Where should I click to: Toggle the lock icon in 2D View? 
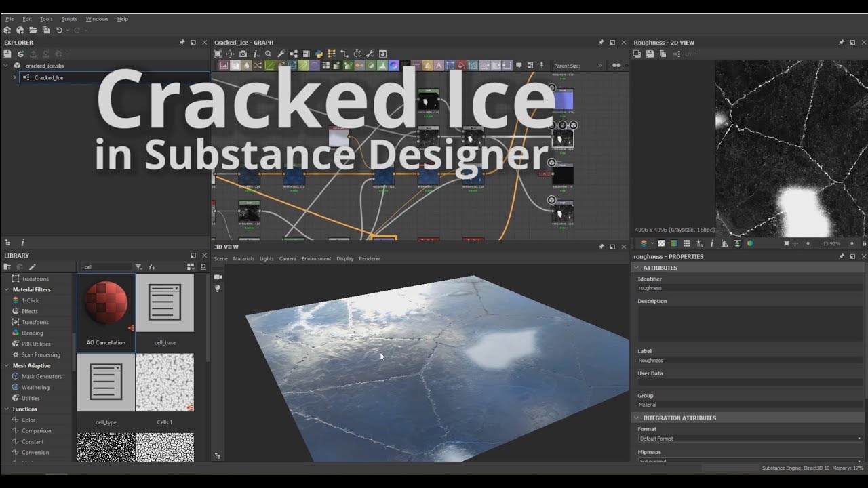click(x=864, y=243)
